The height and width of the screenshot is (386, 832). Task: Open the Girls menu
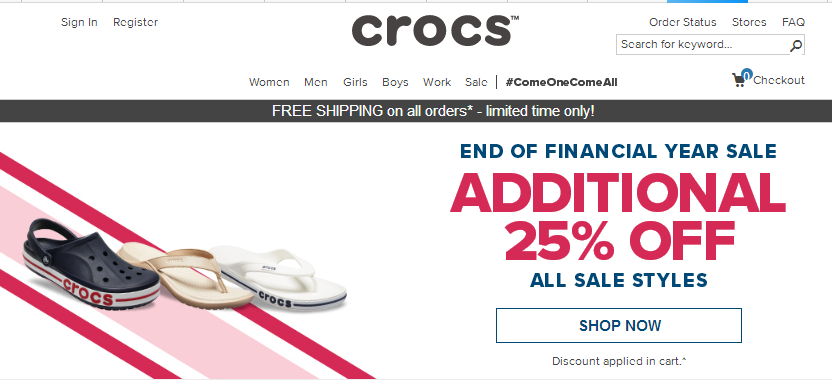click(x=355, y=82)
